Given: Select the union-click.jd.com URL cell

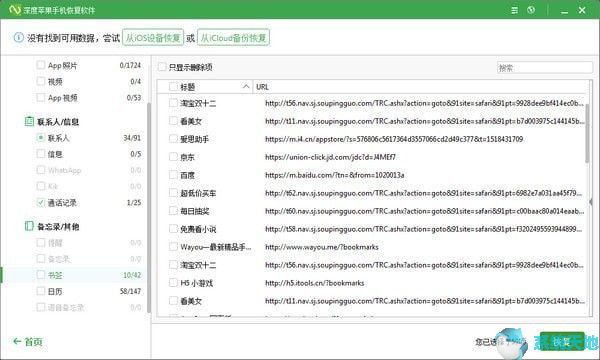Looking at the screenshot, I should (x=330, y=157).
